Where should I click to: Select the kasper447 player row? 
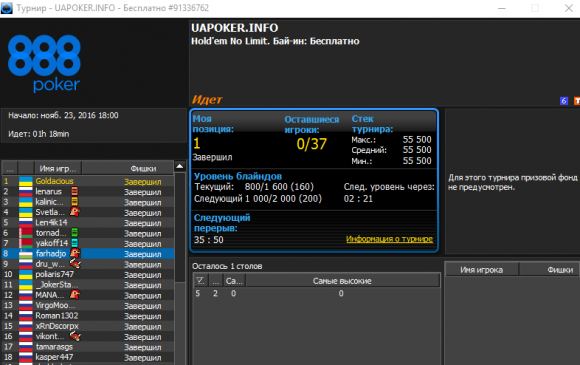coord(88,357)
